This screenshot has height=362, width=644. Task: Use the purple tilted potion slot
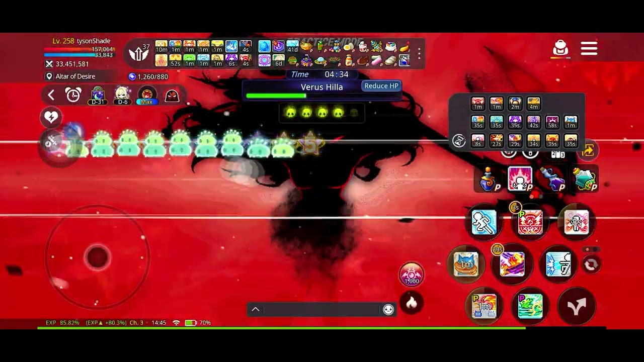[x=552, y=179]
